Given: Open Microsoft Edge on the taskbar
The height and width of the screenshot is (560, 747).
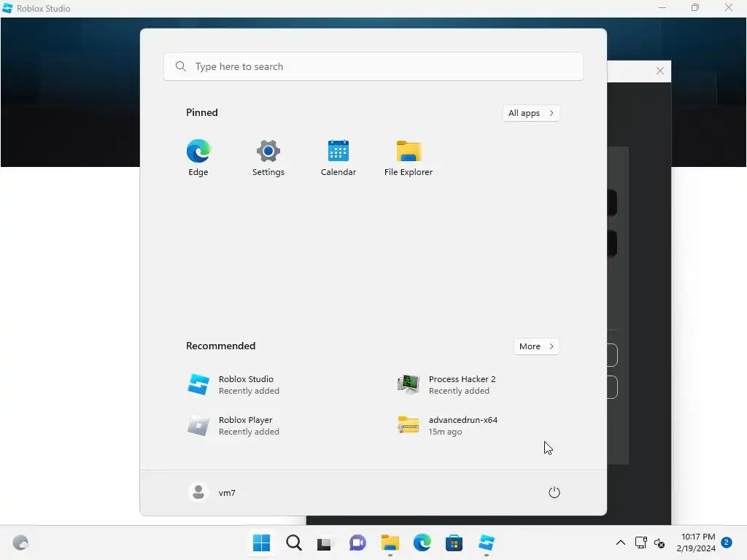Looking at the screenshot, I should (x=422, y=542).
